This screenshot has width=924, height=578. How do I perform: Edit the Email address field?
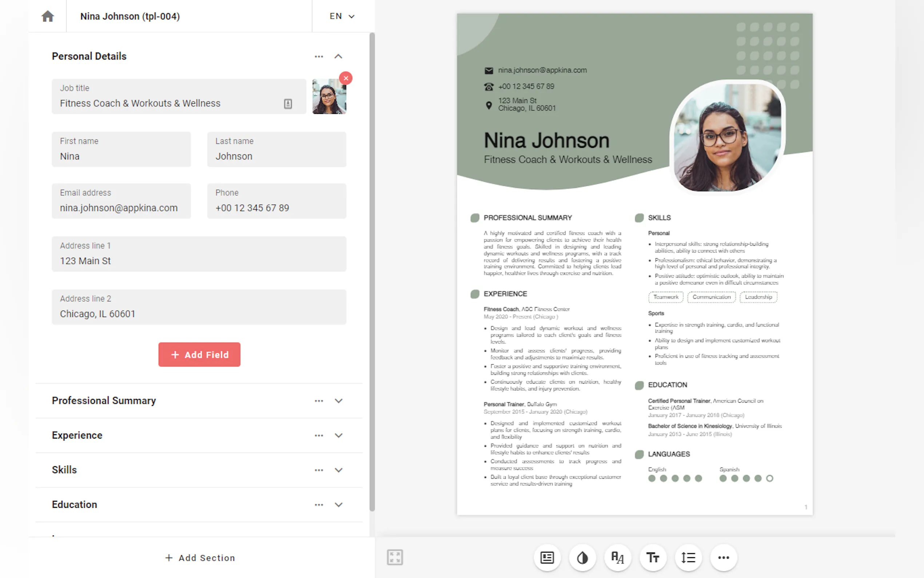coord(121,201)
